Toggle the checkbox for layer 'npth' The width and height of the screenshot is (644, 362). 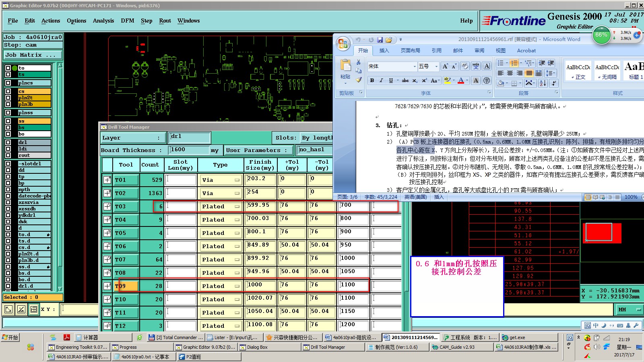tap(8, 189)
